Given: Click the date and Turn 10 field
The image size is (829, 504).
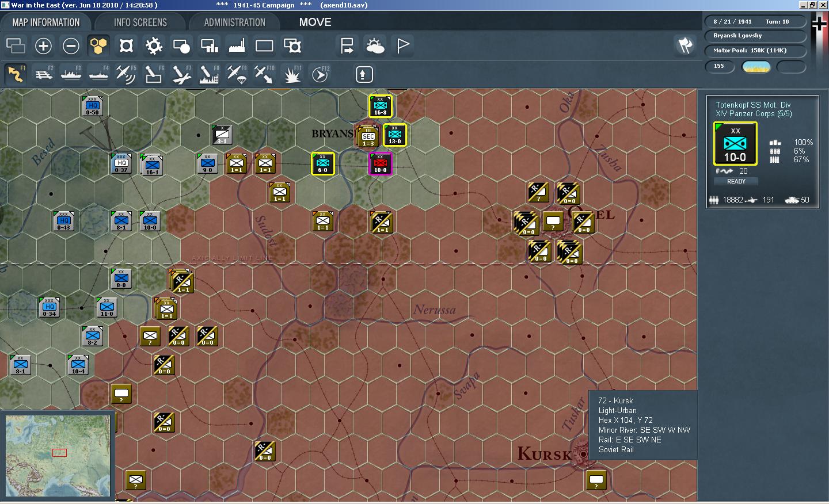Looking at the screenshot, I should click(x=756, y=21).
